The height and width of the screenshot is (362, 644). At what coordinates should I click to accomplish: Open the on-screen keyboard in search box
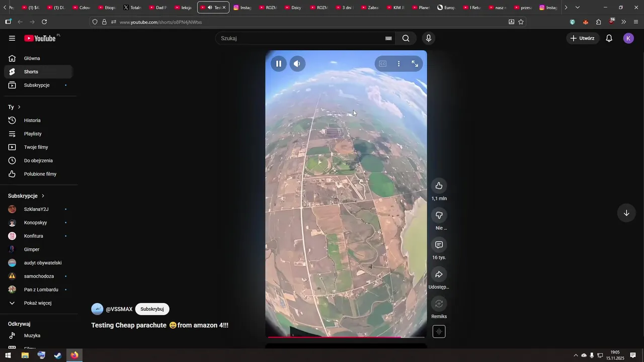click(x=388, y=38)
